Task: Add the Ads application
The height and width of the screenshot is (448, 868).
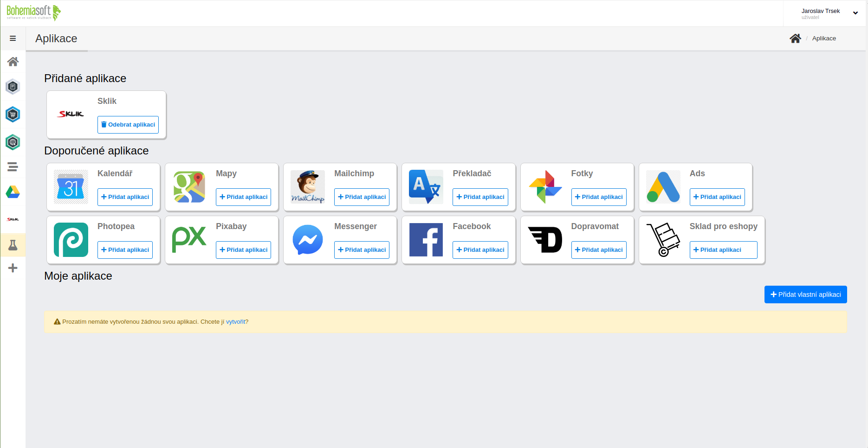Action: [717, 197]
